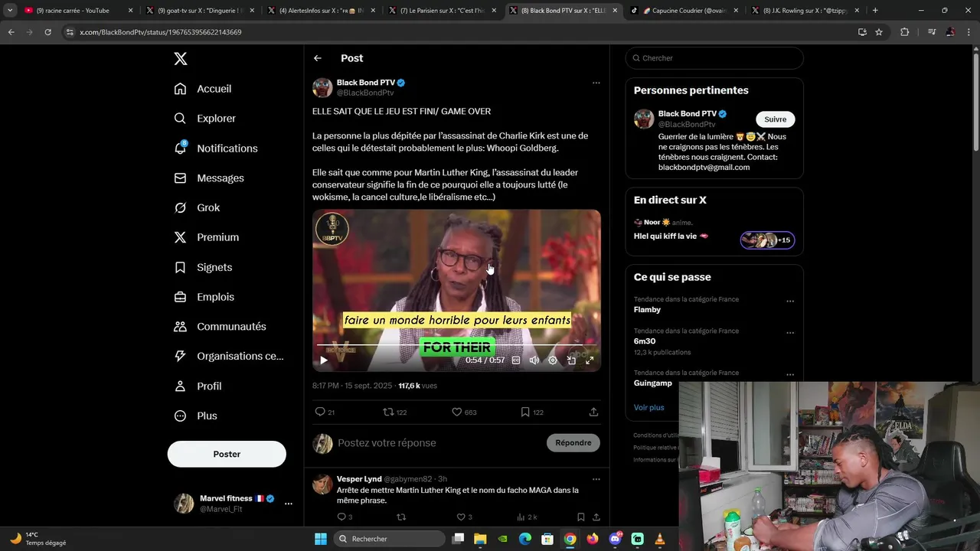The image size is (980, 551).
Task: Open Grok in the sidebar
Action: 197,207
